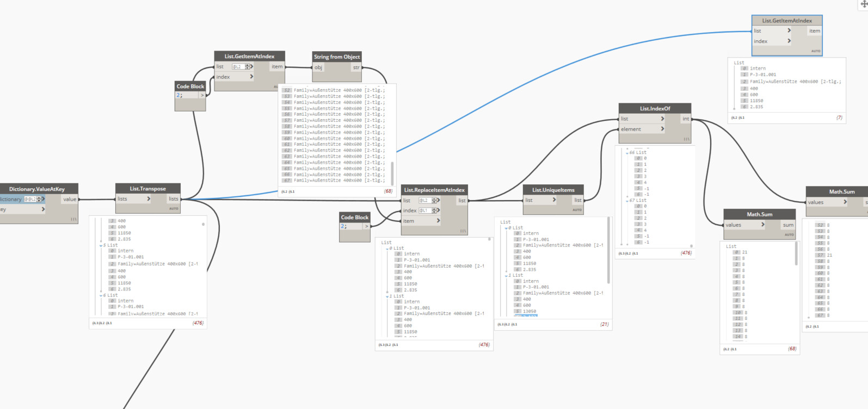Open list port chevron on List.UniqueItems
868x409 pixels.
pos(554,200)
